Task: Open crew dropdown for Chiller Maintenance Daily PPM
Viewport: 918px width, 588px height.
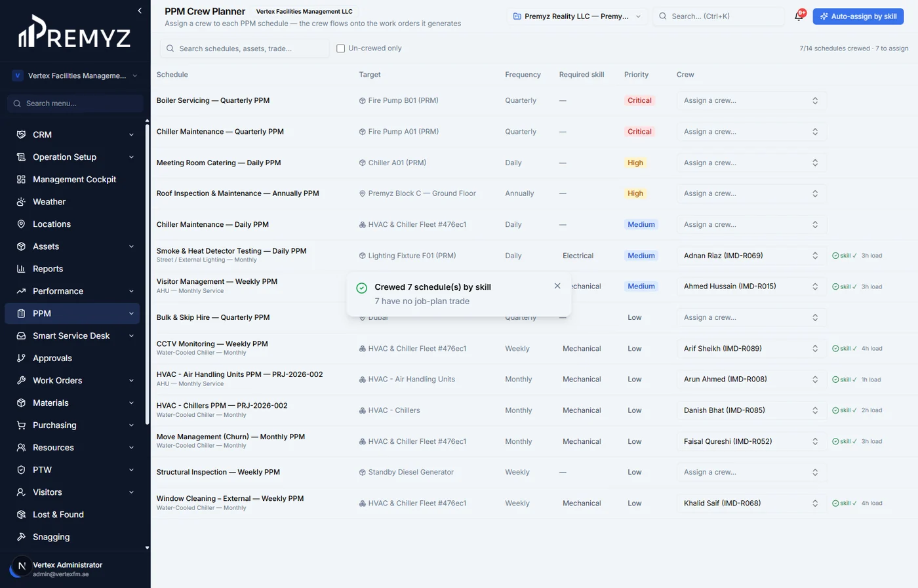Action: point(751,224)
